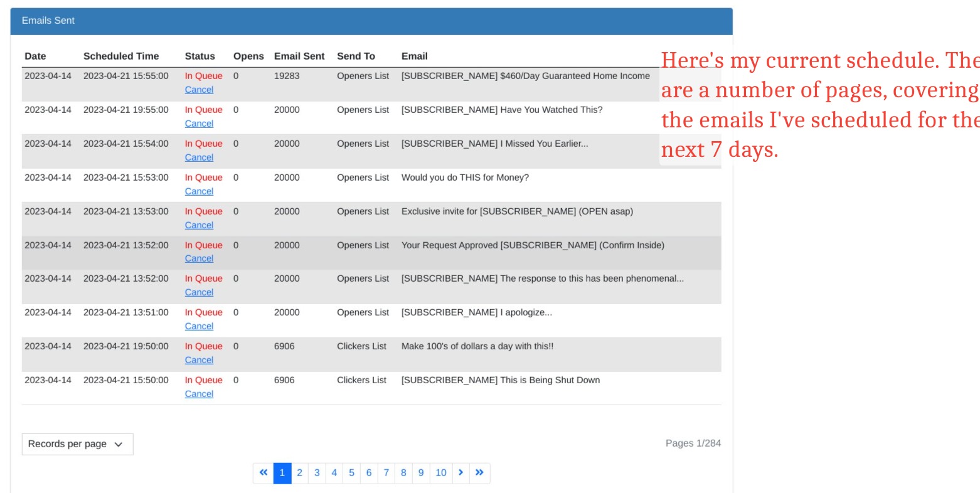Select page 5 in pagination
Image resolution: width=980 pixels, height=493 pixels.
pos(351,473)
